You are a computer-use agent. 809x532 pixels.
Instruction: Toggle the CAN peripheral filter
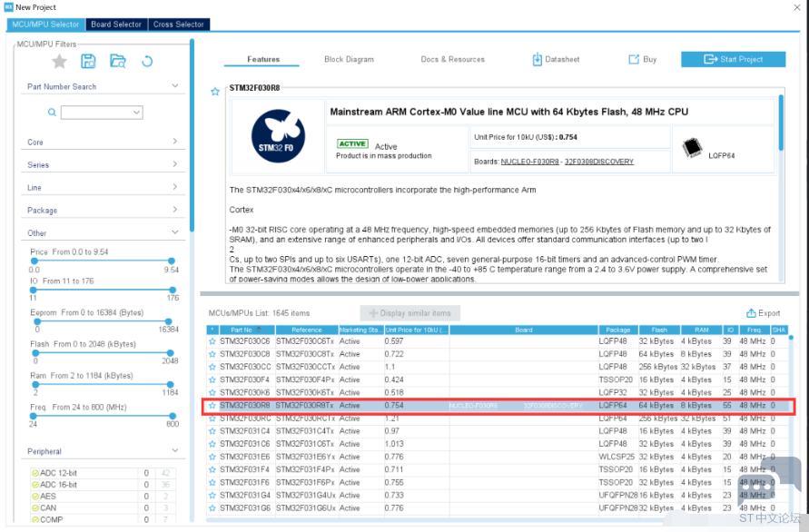point(35,508)
